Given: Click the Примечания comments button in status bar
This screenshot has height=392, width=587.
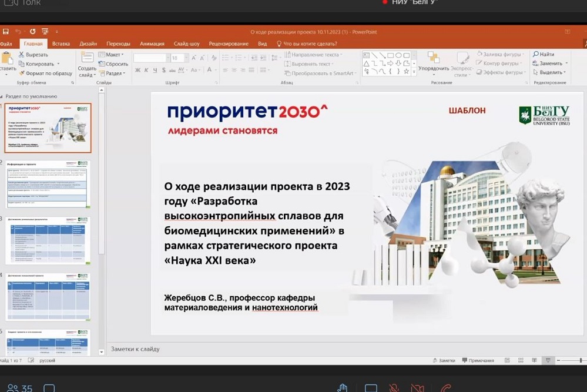Looking at the screenshot, I should click(478, 360).
